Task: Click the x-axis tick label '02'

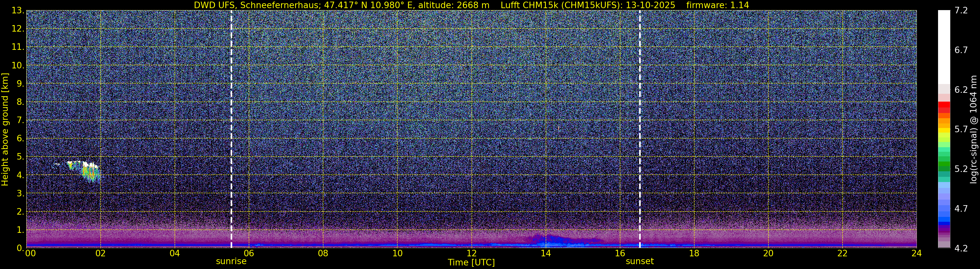Action: point(101,253)
